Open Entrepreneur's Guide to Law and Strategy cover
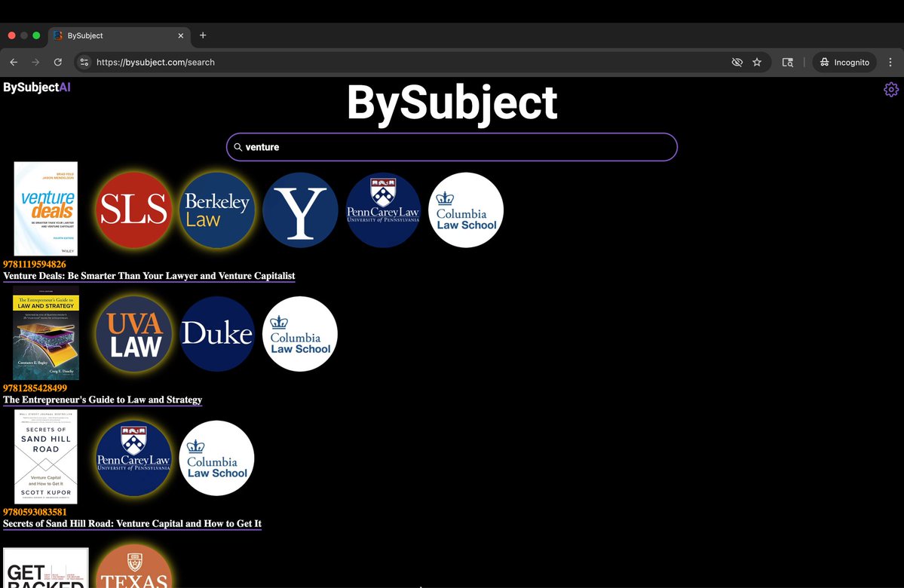904x588 pixels. 46,332
